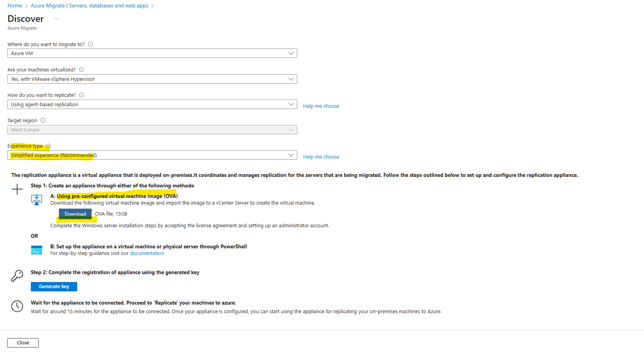
Task: Click the Generate key button
Action: pos(54,287)
